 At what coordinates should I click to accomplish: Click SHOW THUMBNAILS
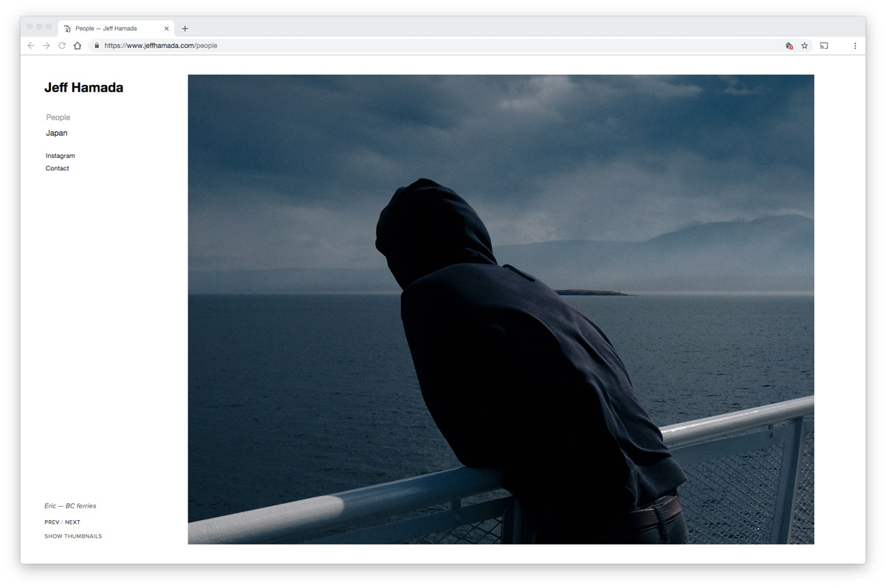click(73, 536)
